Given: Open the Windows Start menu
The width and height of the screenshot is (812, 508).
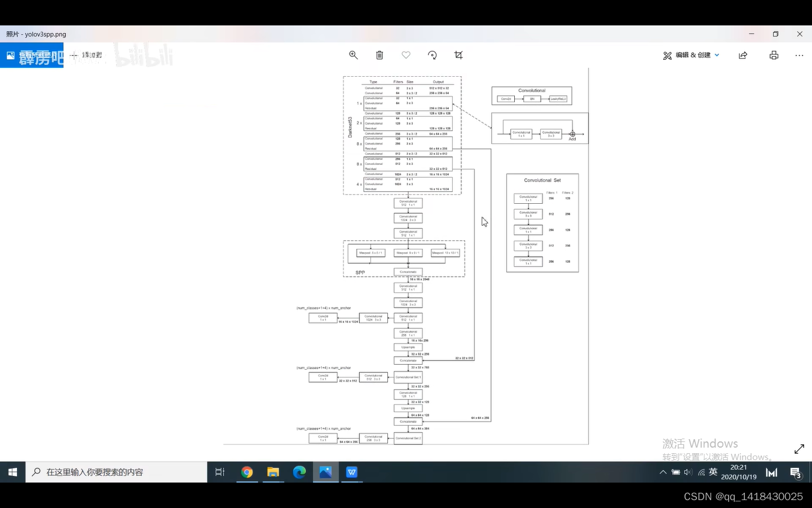Looking at the screenshot, I should (12, 472).
